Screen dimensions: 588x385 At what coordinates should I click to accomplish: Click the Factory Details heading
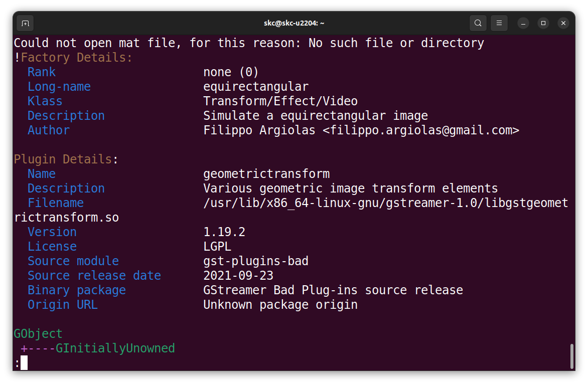(76, 58)
